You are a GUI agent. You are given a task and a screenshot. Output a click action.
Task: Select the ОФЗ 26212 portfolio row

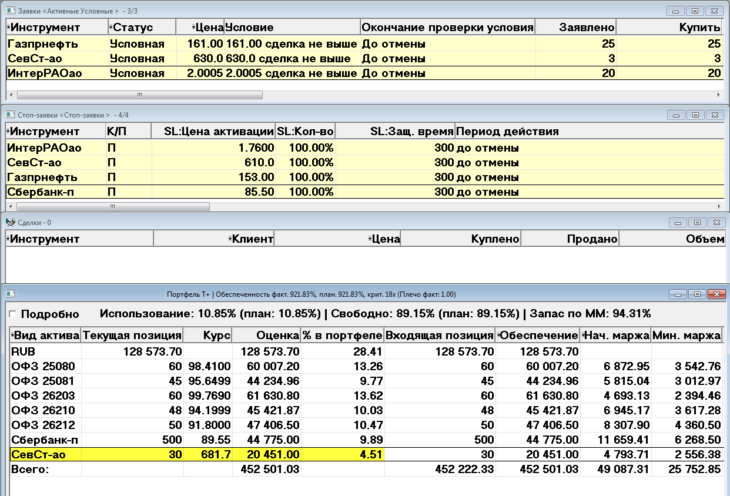366,425
